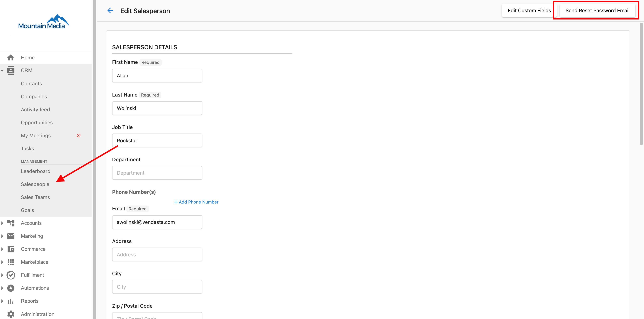Image resolution: width=644 pixels, height=319 pixels.
Task: Click inside the Department input field
Action: (x=157, y=173)
